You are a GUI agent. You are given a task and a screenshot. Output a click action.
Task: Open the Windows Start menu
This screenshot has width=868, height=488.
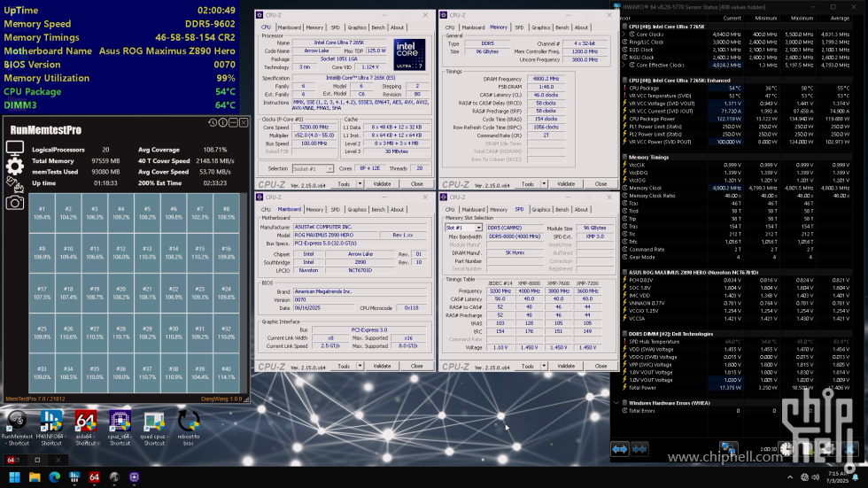click(15, 477)
